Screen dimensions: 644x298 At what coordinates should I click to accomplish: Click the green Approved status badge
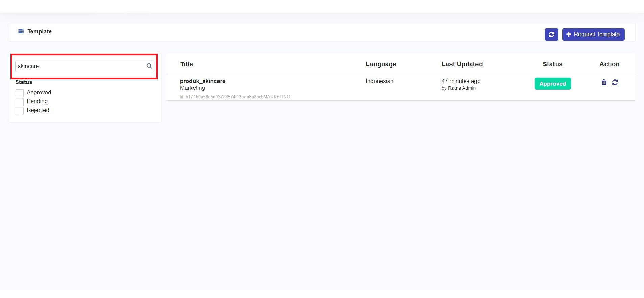click(552, 84)
